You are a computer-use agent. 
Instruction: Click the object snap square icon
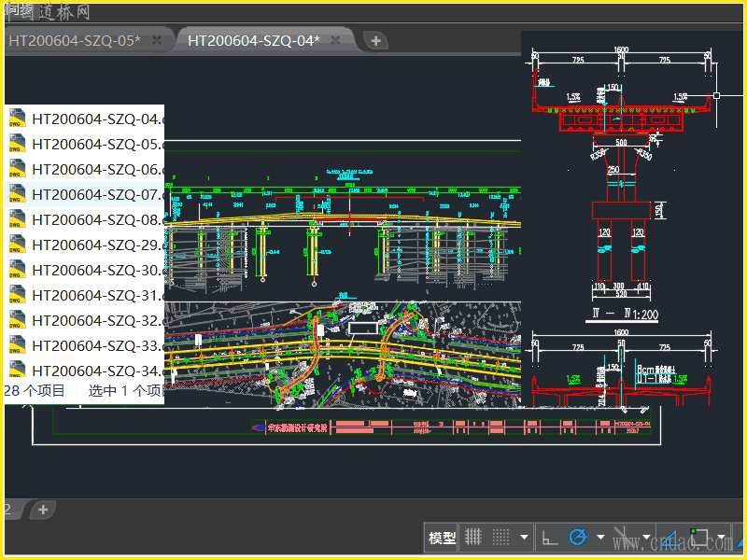click(700, 538)
